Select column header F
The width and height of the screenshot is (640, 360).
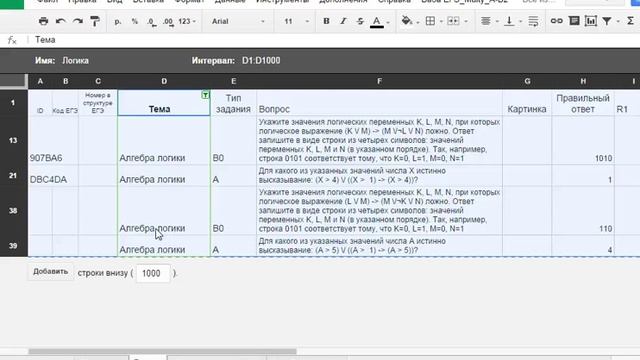(x=380, y=81)
